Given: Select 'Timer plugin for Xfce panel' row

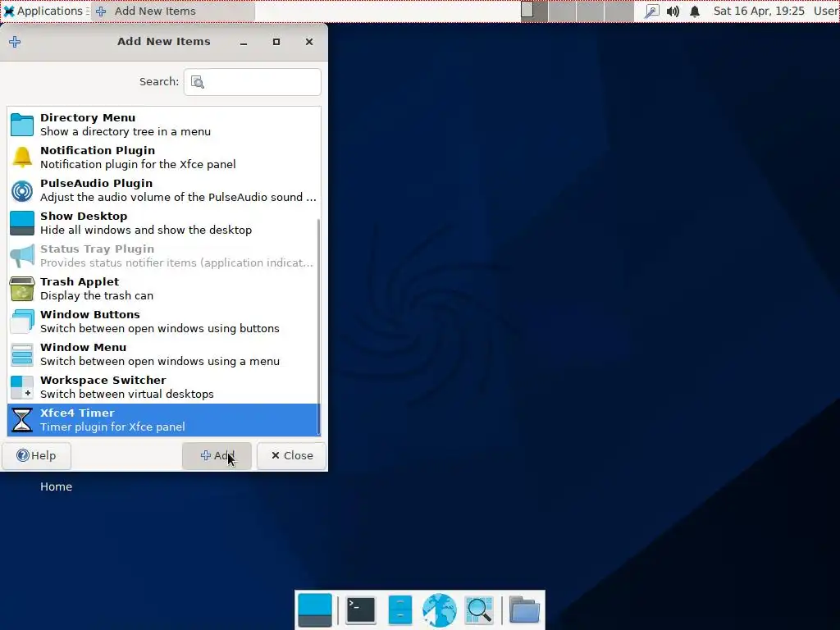Looking at the screenshot, I should [x=164, y=419].
